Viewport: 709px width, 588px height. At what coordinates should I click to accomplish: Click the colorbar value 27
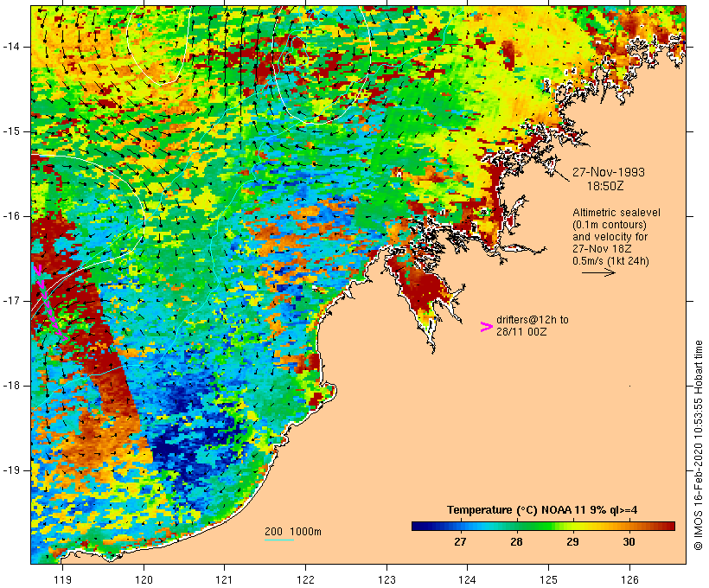pyautogui.click(x=460, y=542)
